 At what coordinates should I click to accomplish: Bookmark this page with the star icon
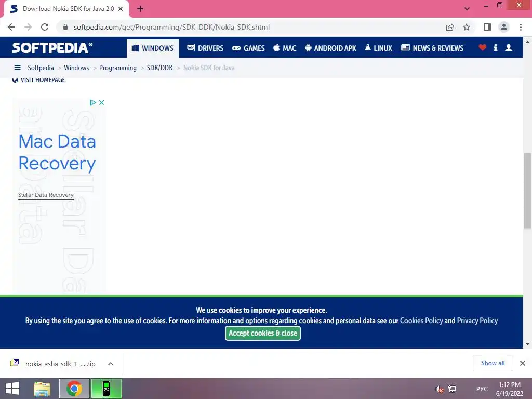[467, 27]
